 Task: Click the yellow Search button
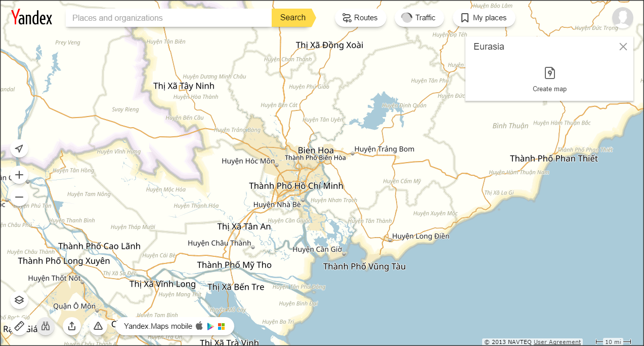[x=293, y=18]
